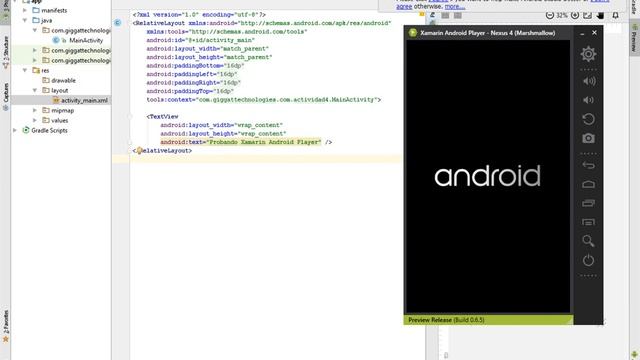Viewport: 640px width, 360px height.
Task: Zoom in the layout preview
Action: point(575,15)
